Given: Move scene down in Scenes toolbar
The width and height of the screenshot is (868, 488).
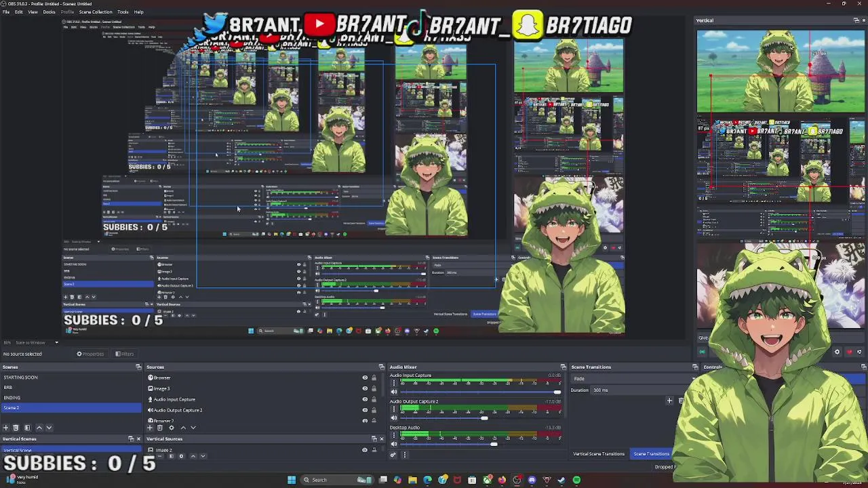Looking at the screenshot, I should (x=49, y=428).
